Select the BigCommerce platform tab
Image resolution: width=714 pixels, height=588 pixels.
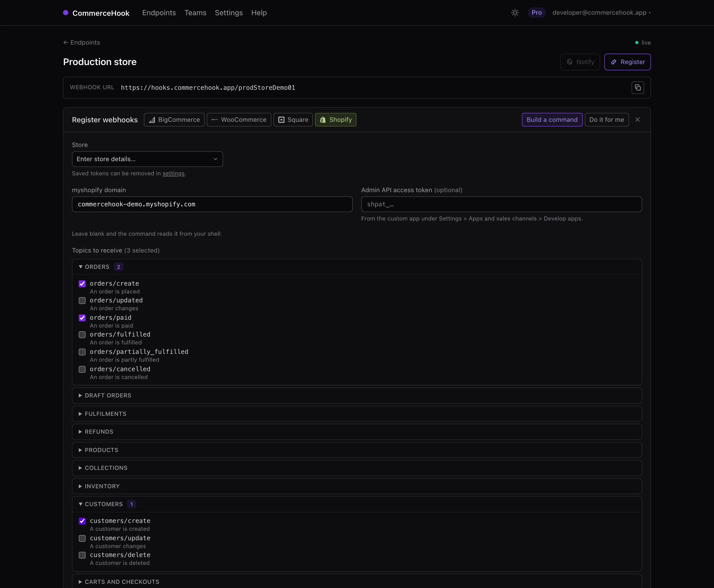pyautogui.click(x=174, y=120)
